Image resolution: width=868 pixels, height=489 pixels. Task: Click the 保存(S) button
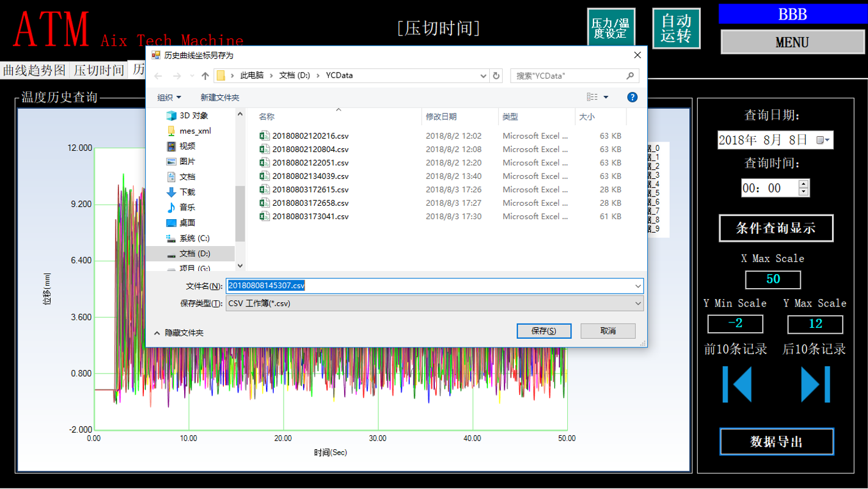coord(543,331)
